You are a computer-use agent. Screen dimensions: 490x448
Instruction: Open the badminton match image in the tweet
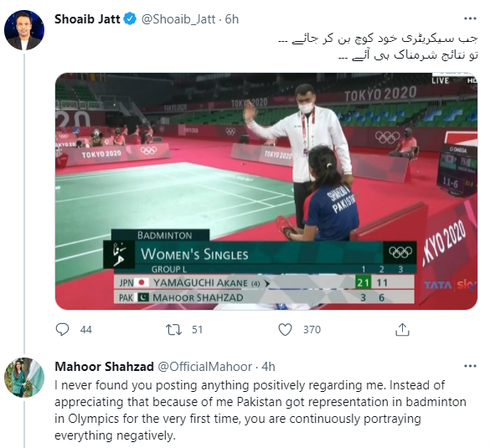pos(266,191)
